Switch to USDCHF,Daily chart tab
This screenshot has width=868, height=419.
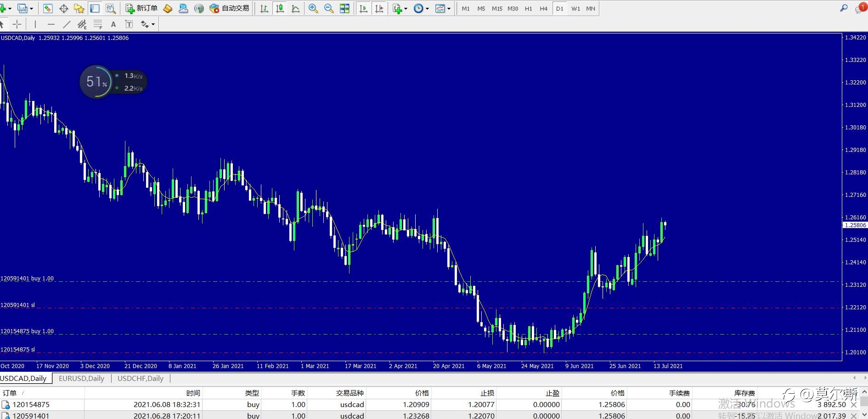[x=141, y=378]
